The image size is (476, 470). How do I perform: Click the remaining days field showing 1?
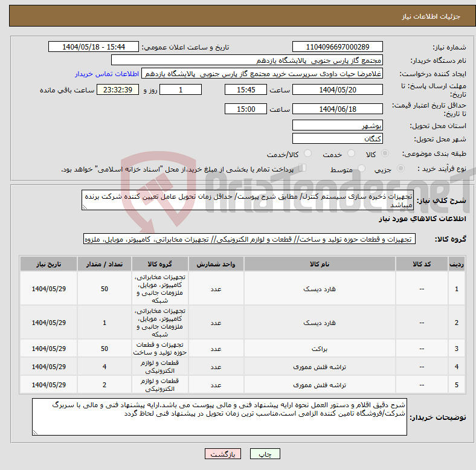point(181,89)
